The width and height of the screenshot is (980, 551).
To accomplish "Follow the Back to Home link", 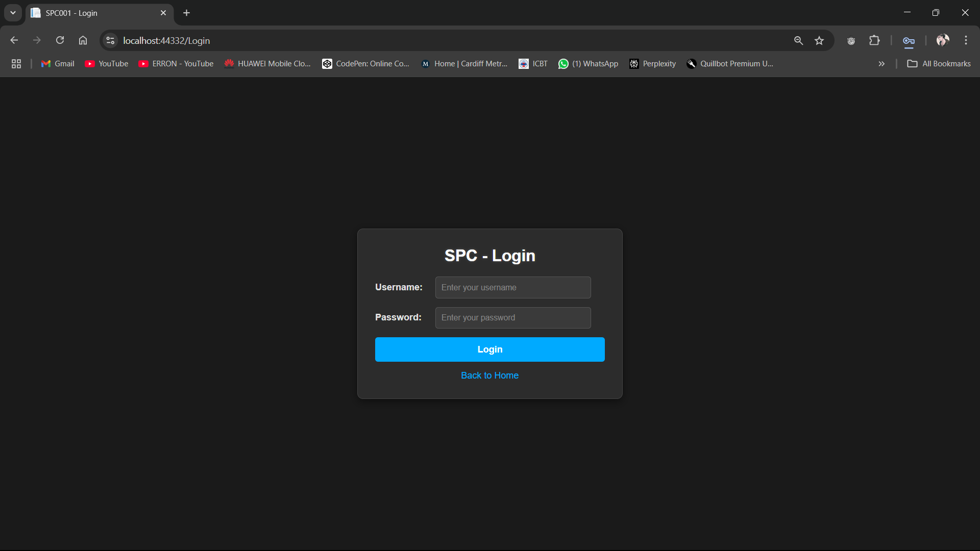I will pyautogui.click(x=489, y=375).
